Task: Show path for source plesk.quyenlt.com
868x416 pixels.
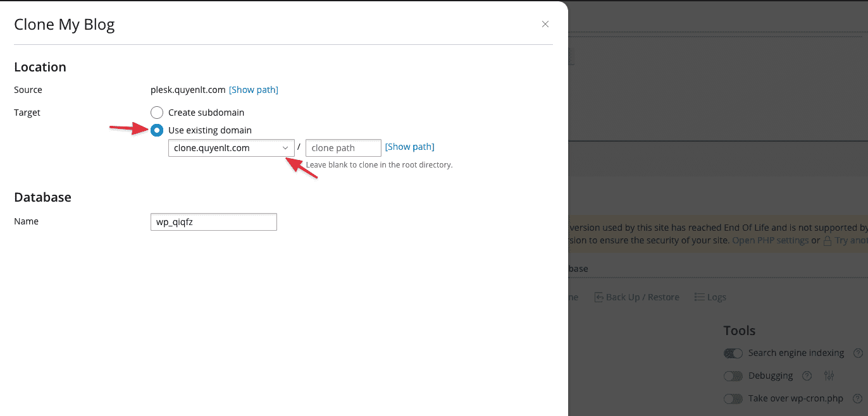Action: pyautogui.click(x=253, y=90)
